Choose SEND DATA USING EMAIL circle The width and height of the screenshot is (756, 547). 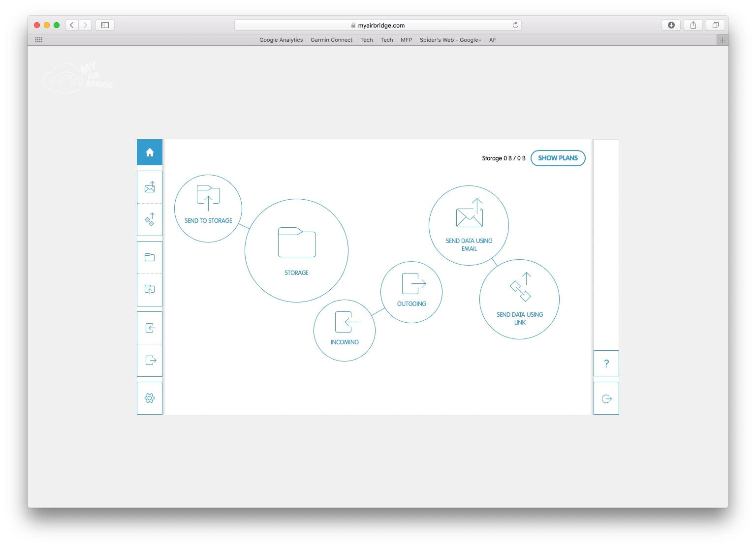(469, 226)
